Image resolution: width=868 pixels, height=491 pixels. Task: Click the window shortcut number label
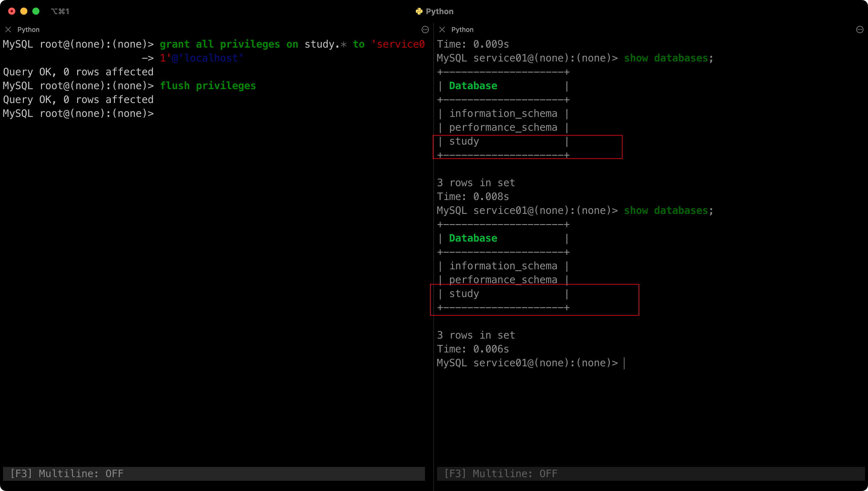point(60,11)
